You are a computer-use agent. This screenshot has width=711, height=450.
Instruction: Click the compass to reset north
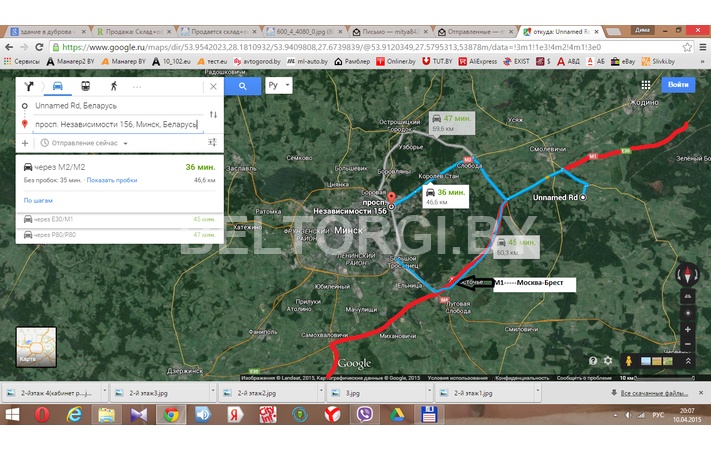(687, 274)
